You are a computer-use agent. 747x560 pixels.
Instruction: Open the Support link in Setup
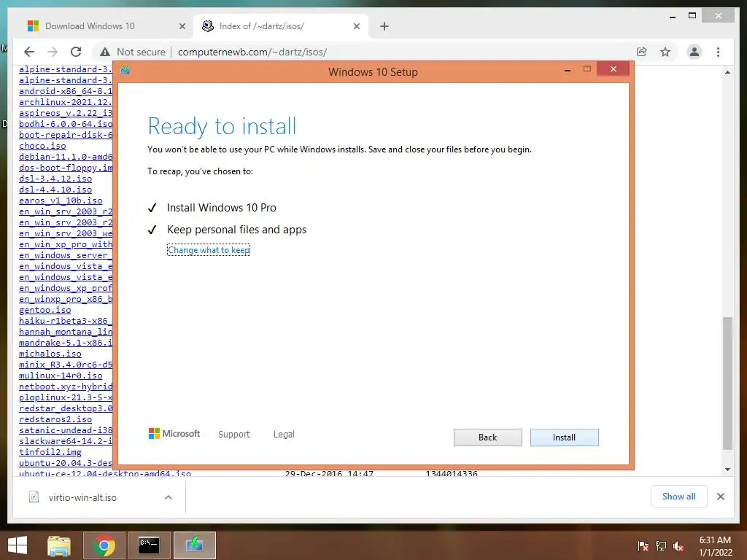click(234, 434)
